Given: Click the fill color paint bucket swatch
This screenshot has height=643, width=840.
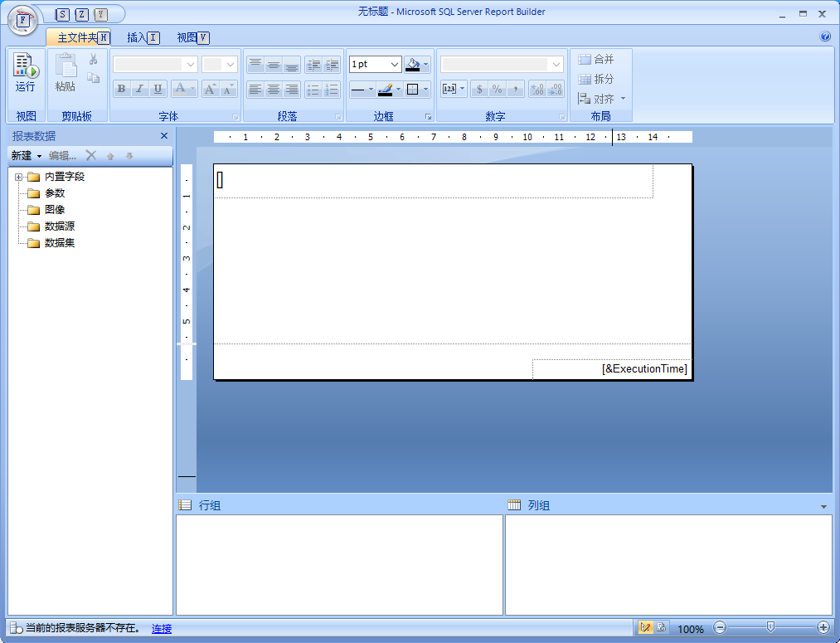Looking at the screenshot, I should (412, 65).
